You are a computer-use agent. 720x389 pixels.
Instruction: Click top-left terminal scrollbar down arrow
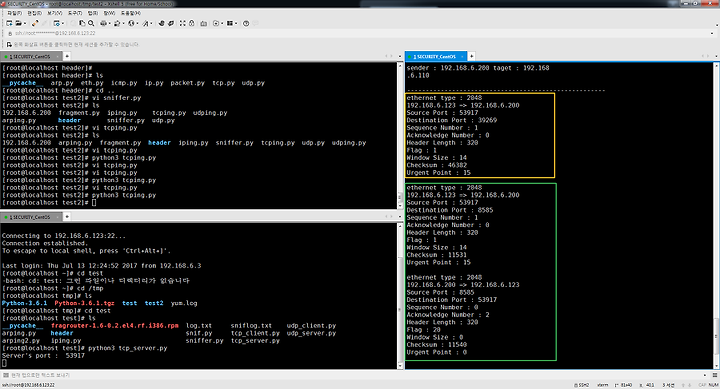[399, 205]
